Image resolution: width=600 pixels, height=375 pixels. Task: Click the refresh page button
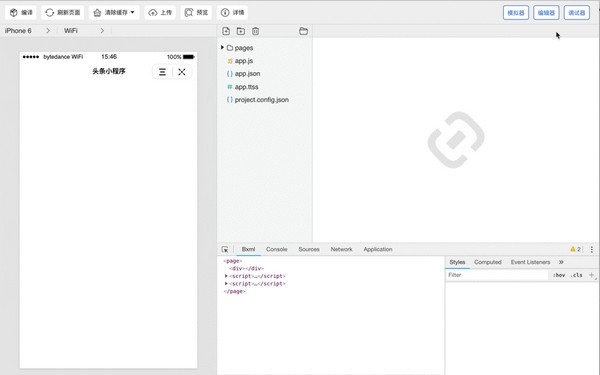tap(63, 13)
